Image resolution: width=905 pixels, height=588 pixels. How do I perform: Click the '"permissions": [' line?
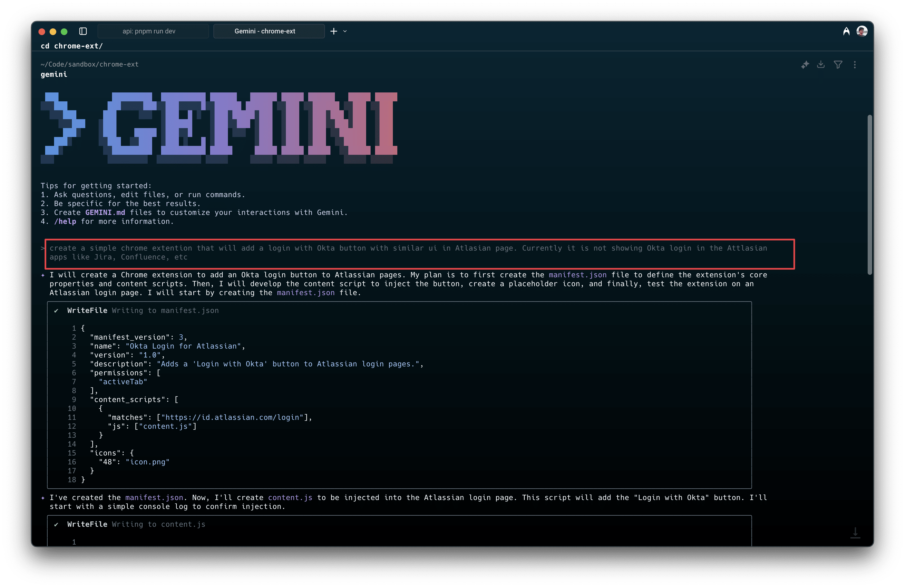(x=125, y=373)
